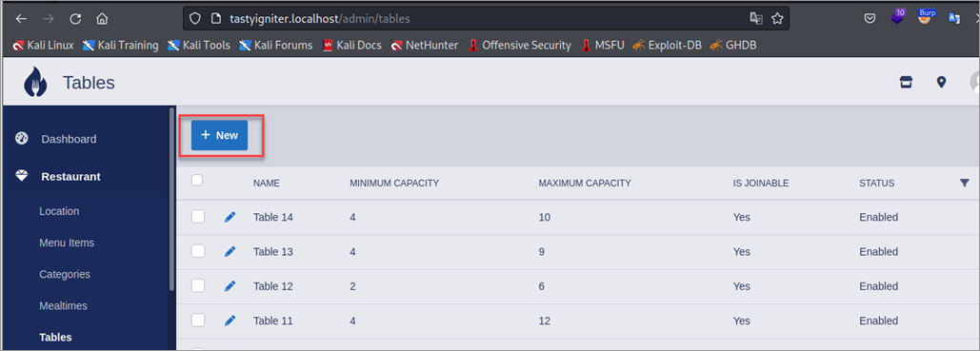Screen dimensions: 980x351
Task: Check the Table 13 row checkbox
Action: (x=198, y=251)
